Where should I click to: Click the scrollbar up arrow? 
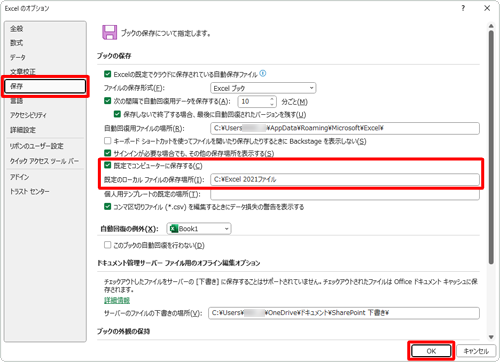coord(491,26)
